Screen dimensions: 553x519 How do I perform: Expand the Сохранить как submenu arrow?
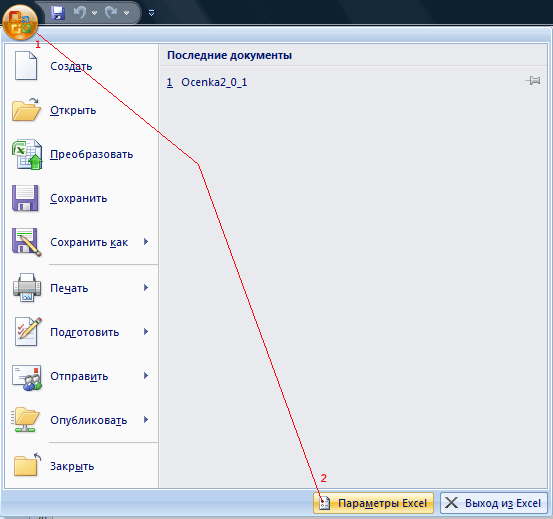[x=146, y=242]
